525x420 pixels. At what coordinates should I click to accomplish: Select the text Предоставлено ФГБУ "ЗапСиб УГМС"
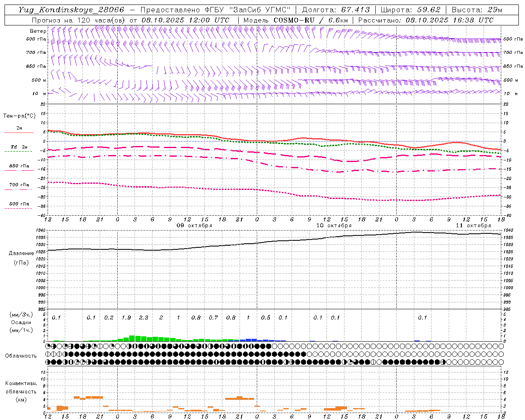point(215,10)
